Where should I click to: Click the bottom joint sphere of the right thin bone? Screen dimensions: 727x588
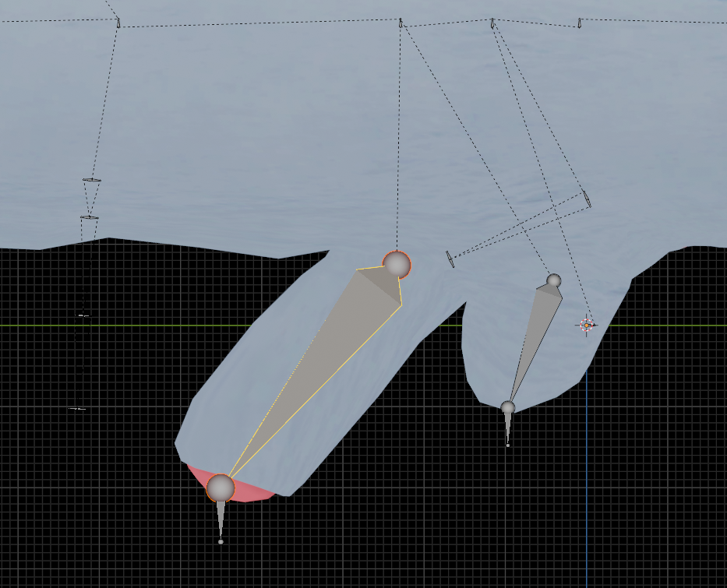tap(508, 408)
